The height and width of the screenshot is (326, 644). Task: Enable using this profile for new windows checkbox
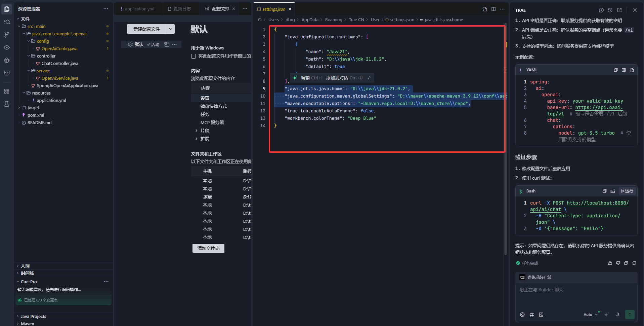point(194,56)
